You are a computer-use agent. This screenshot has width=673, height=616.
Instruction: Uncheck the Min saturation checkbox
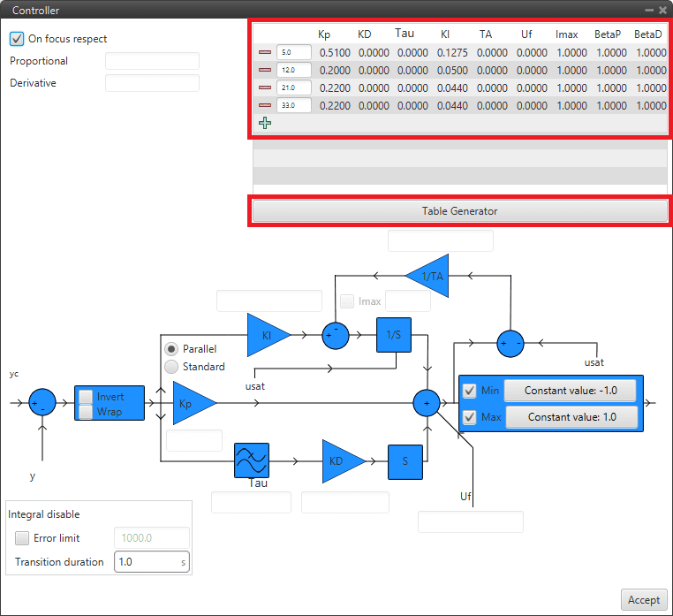point(470,391)
